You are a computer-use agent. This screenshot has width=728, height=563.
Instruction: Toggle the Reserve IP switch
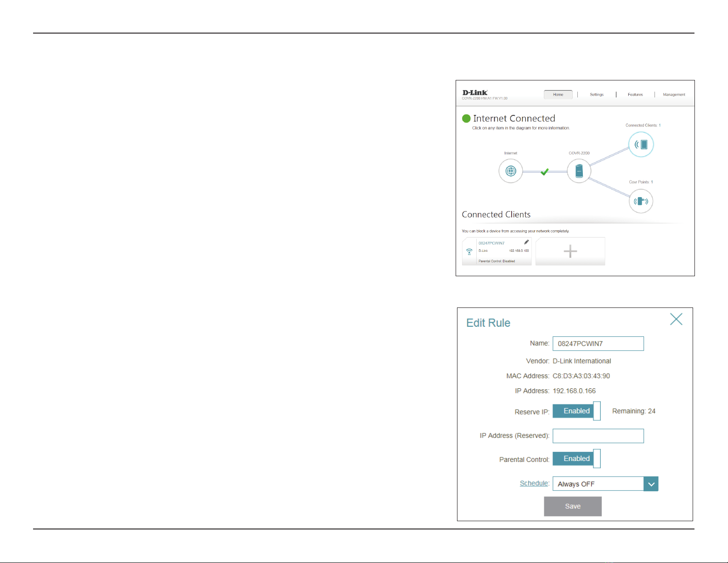coord(576,411)
